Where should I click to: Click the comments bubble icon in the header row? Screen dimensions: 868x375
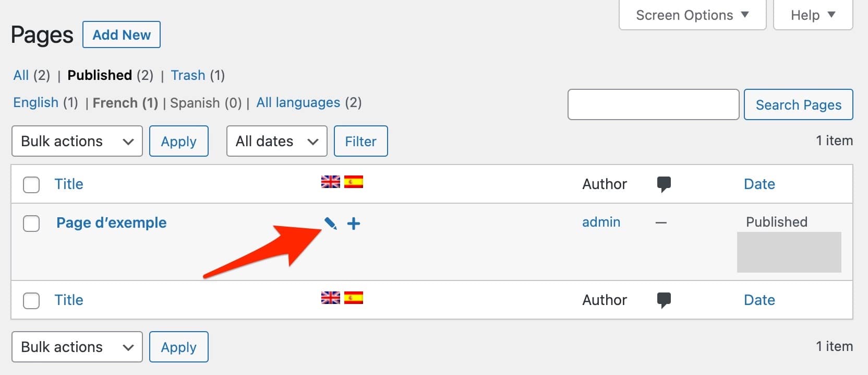click(664, 183)
